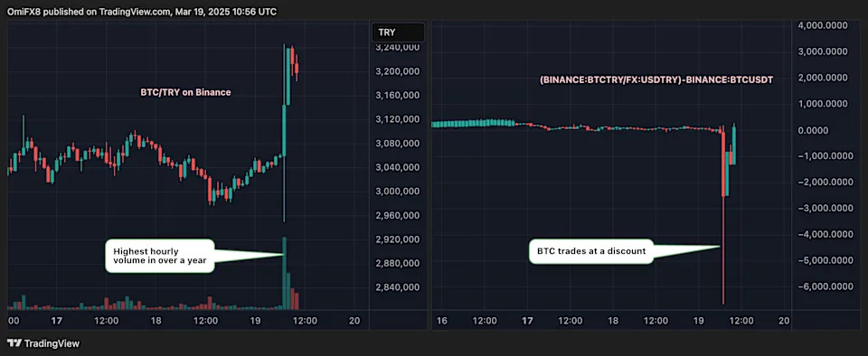Click date 19 on spread chart time axis
Screen dimensions: 868x356
(x=699, y=320)
